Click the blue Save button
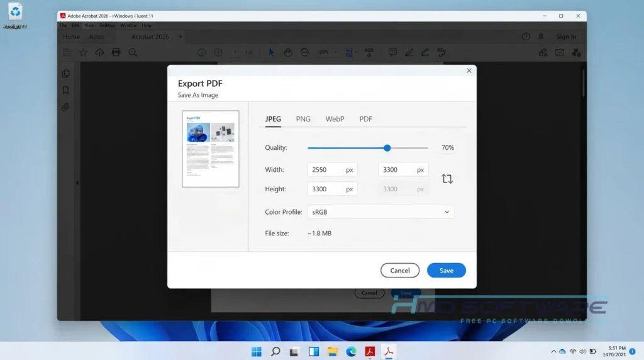644x360 pixels. click(x=446, y=271)
